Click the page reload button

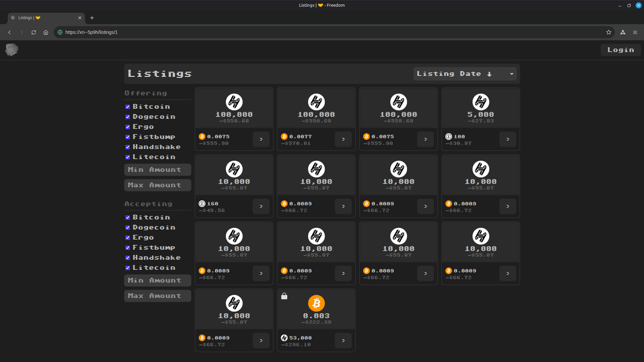[x=33, y=32]
